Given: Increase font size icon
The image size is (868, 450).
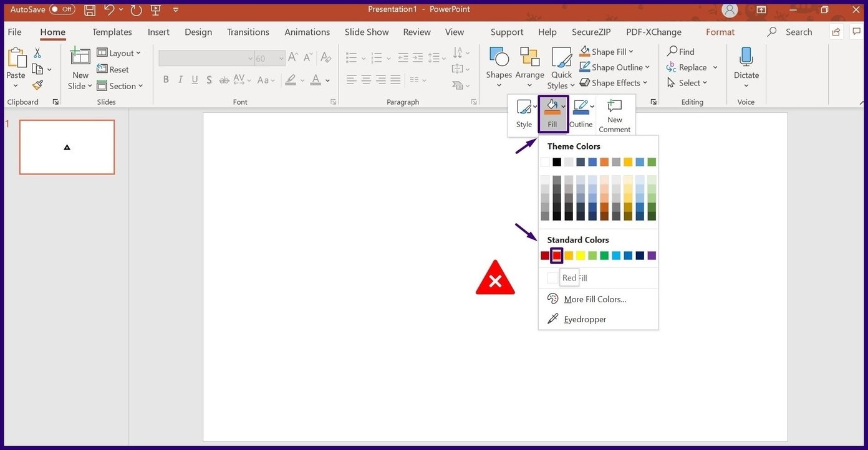Looking at the screenshot, I should (293, 58).
